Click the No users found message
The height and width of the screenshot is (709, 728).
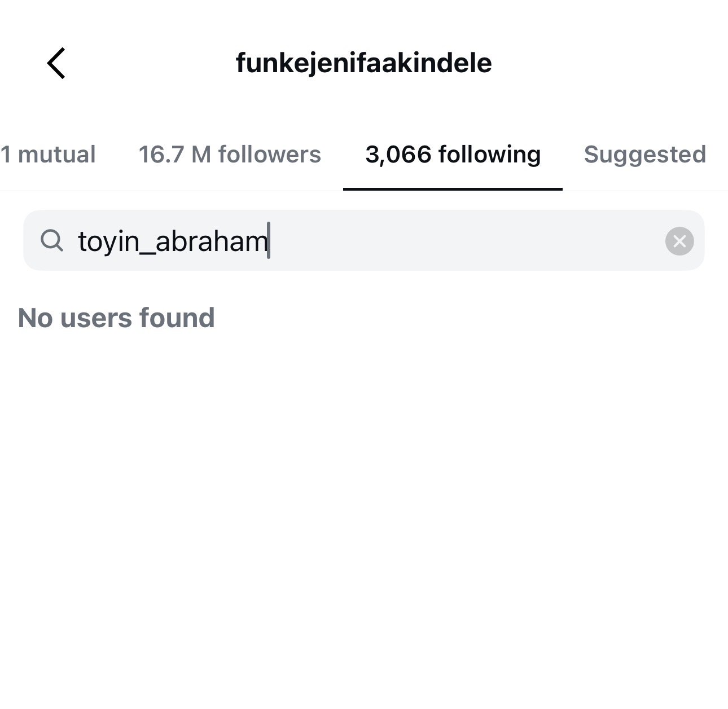116,318
